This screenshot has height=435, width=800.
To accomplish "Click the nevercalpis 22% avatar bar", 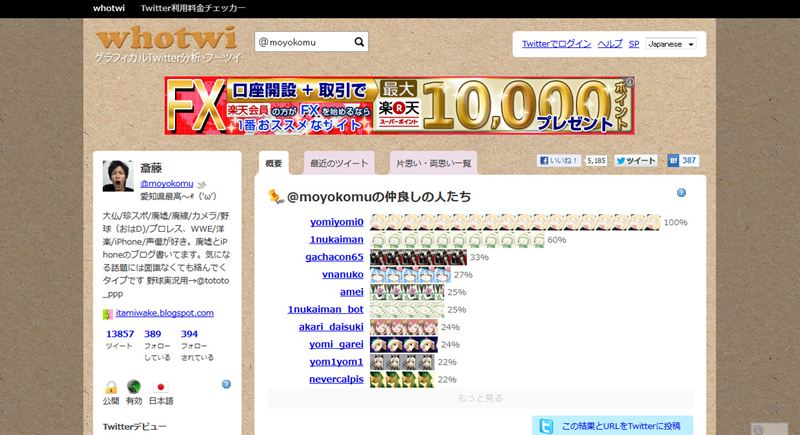I will coord(402,379).
